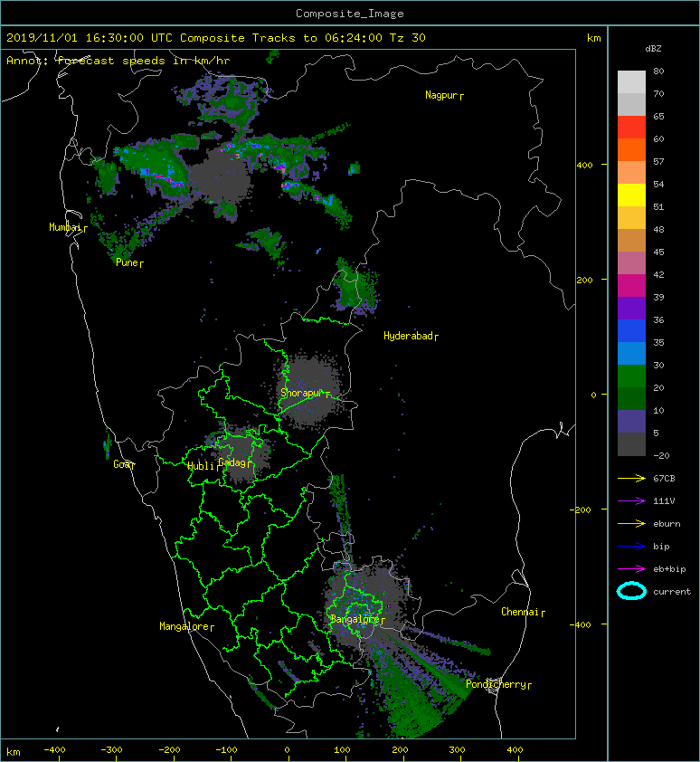Select the red swatch in dBZ scale

pos(631,127)
